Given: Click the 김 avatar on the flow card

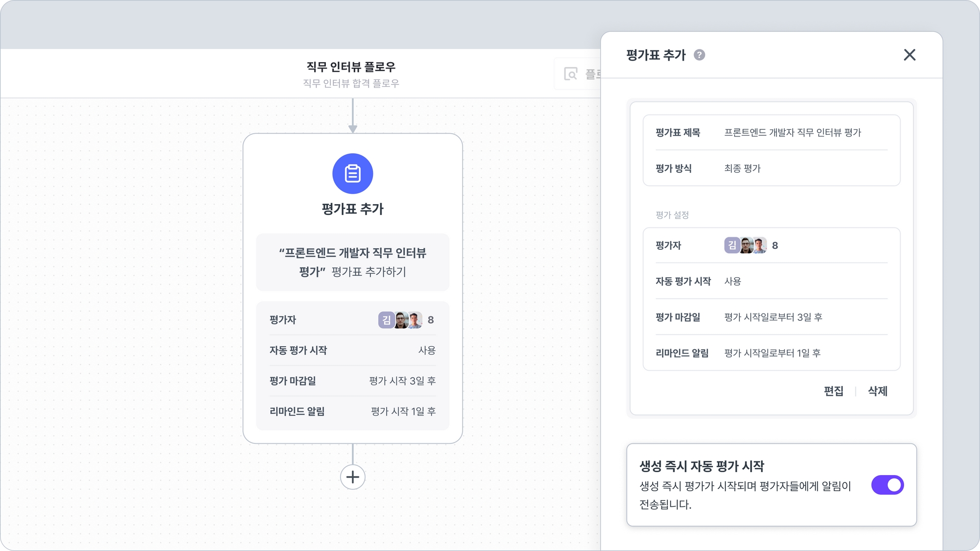Looking at the screenshot, I should [x=386, y=320].
